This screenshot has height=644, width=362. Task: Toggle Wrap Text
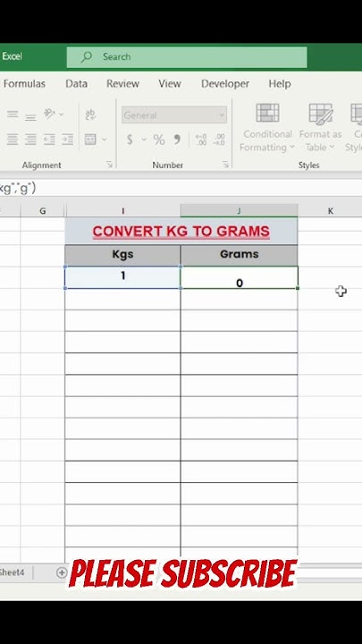[90, 114]
